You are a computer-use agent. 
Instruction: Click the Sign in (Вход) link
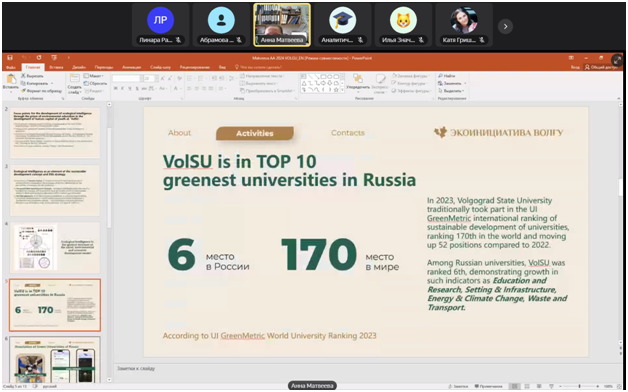tap(576, 67)
